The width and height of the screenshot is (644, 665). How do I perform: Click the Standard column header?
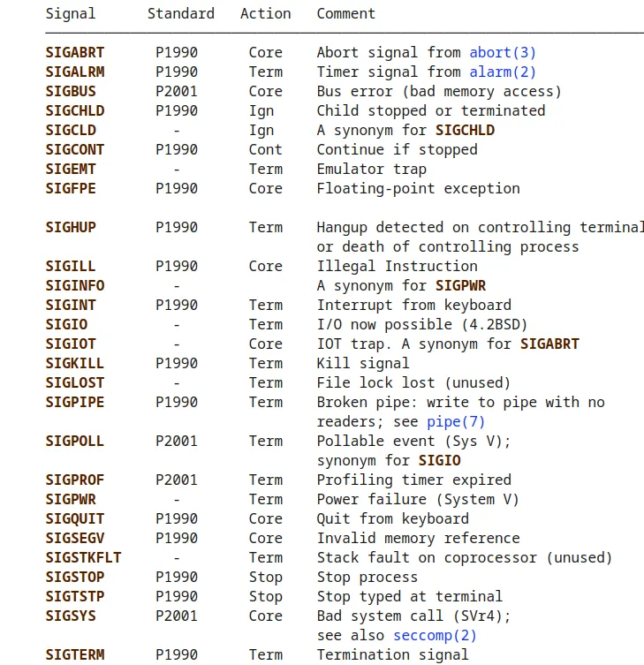click(181, 13)
